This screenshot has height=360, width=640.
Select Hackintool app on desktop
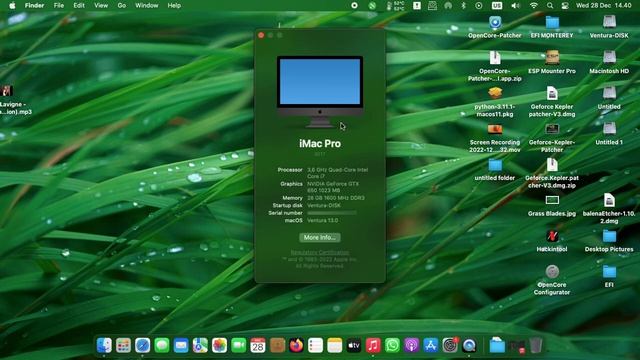tap(552, 236)
